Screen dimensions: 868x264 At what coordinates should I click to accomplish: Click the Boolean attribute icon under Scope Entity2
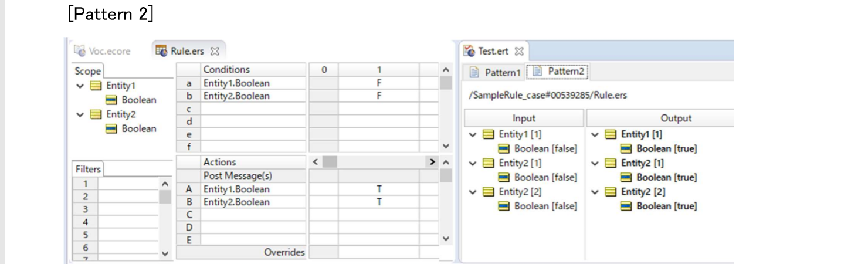(112, 128)
